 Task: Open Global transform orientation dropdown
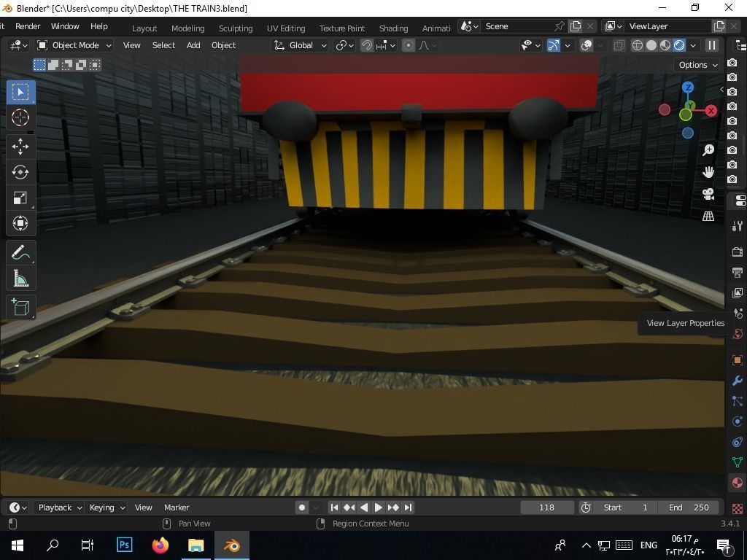pyautogui.click(x=300, y=45)
